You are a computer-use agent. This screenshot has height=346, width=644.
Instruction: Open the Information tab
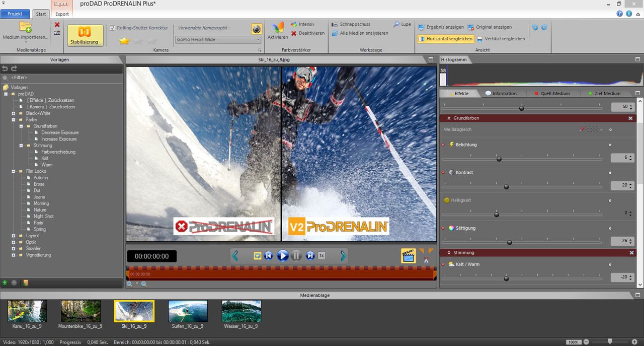tap(500, 93)
